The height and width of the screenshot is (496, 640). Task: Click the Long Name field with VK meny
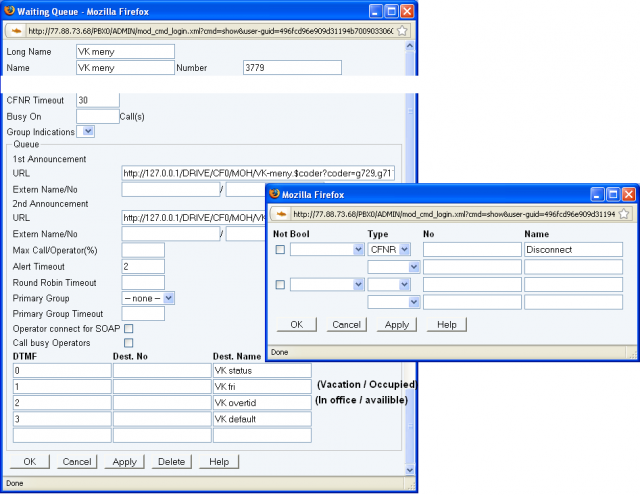click(125, 51)
